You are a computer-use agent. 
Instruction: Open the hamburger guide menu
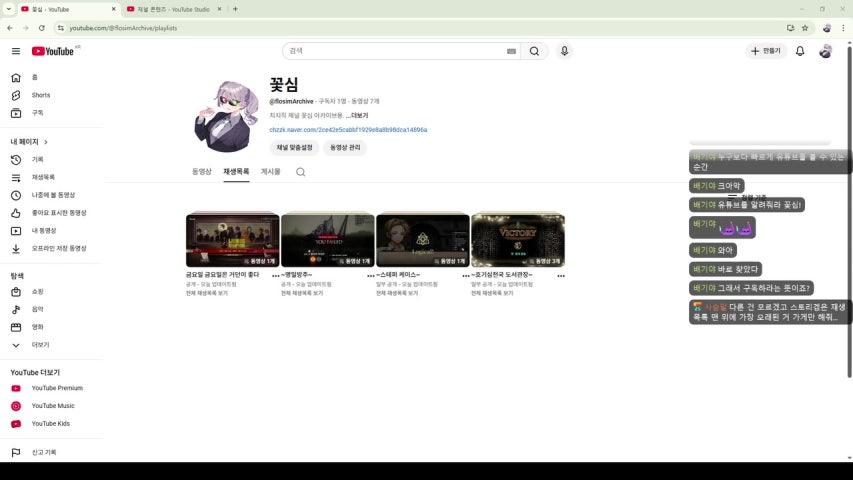pyautogui.click(x=15, y=51)
